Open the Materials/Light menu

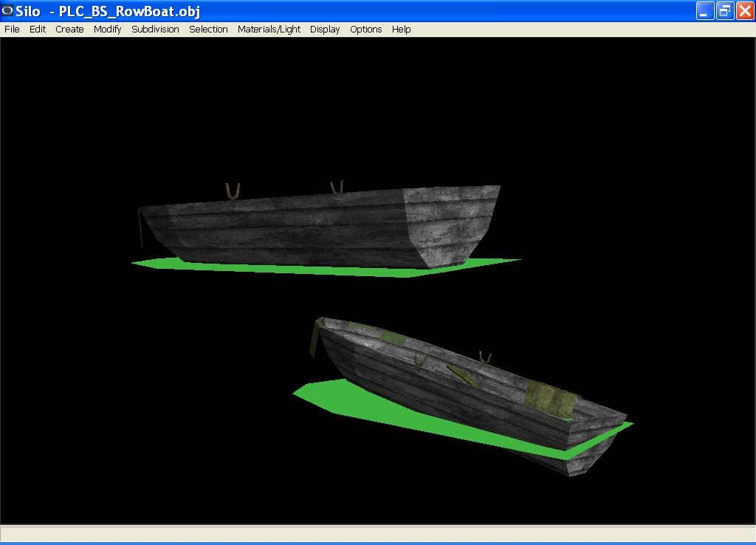tap(269, 30)
